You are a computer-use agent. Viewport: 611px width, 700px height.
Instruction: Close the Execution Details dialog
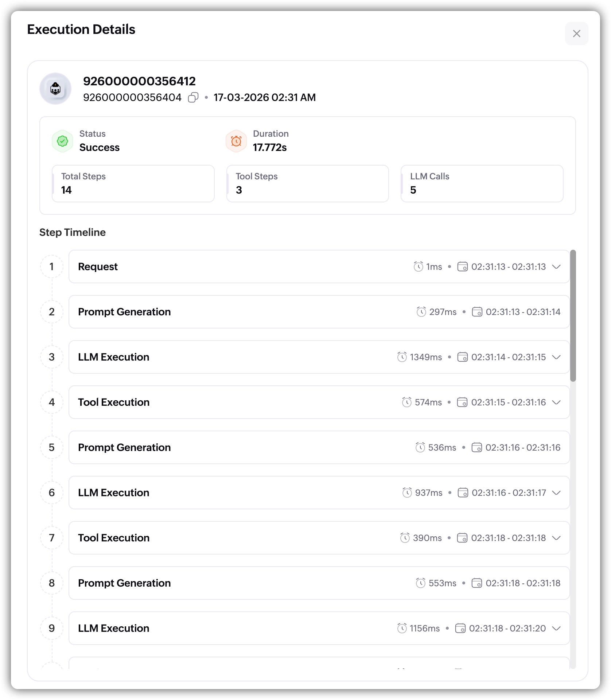pyautogui.click(x=576, y=34)
